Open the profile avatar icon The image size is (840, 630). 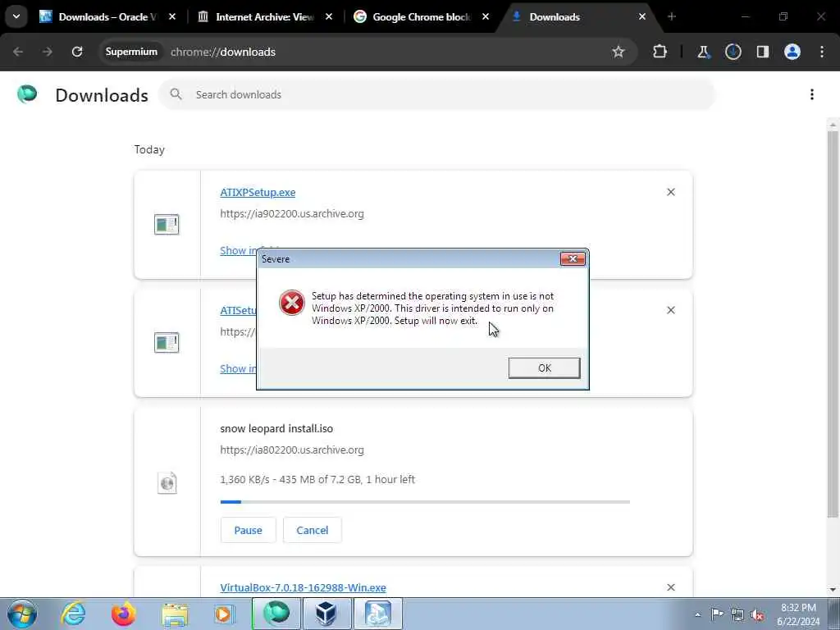[792, 52]
